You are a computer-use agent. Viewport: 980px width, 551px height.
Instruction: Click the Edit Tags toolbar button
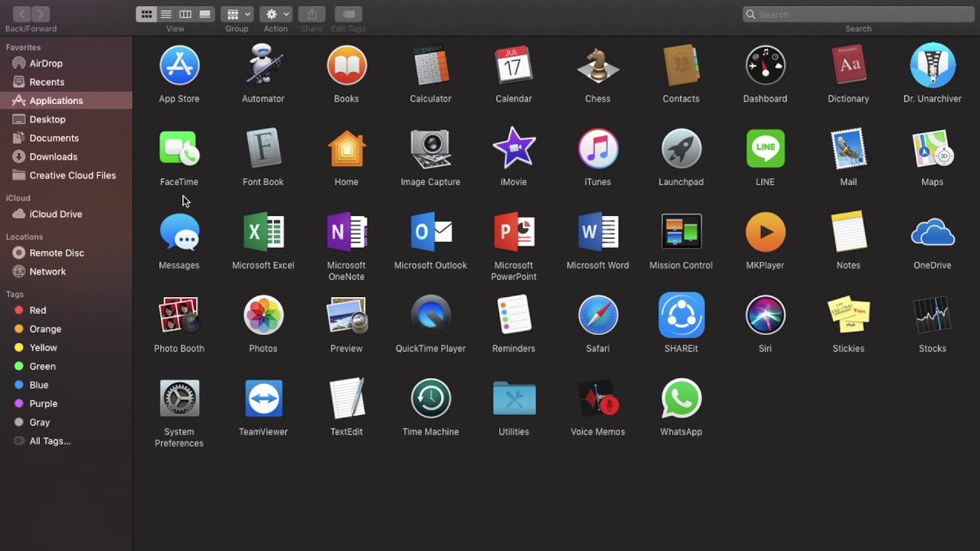[348, 14]
